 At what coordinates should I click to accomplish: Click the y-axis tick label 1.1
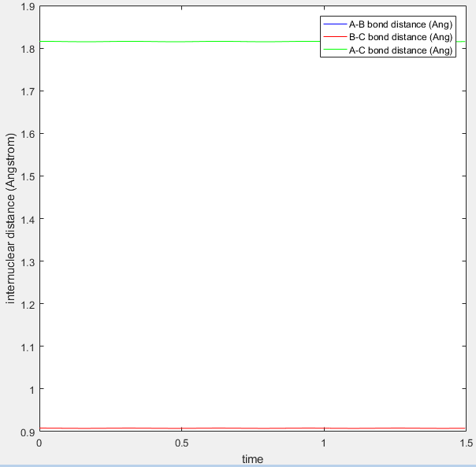pyautogui.click(x=28, y=347)
